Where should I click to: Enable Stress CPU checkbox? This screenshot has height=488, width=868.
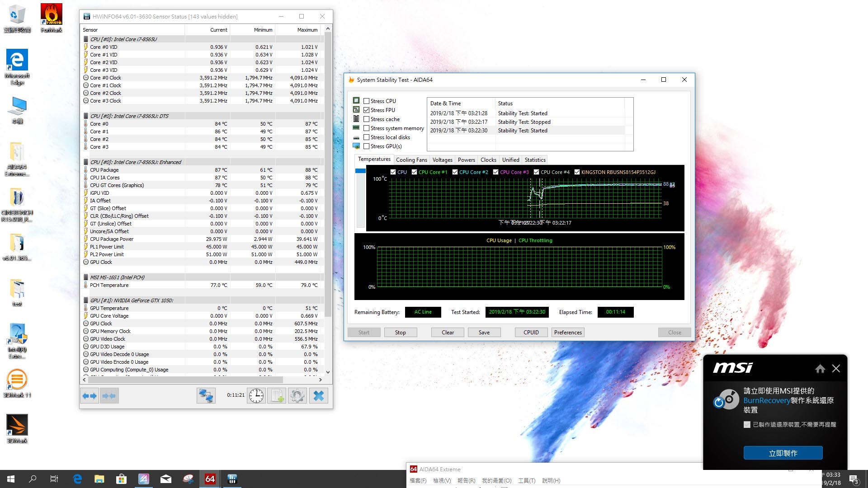coord(367,101)
